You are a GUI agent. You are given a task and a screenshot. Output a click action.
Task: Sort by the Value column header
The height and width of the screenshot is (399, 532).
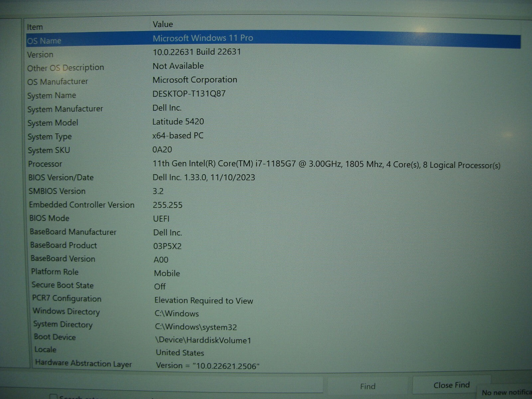pyautogui.click(x=163, y=24)
